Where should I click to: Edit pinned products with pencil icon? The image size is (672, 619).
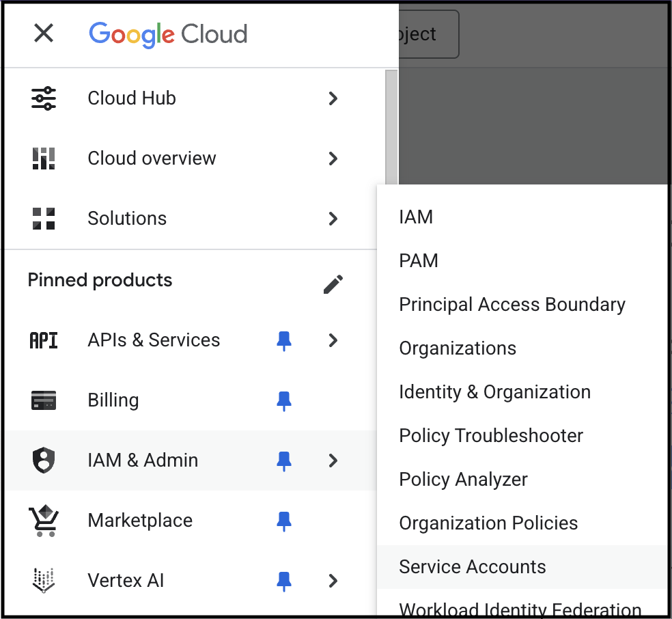pos(333,284)
